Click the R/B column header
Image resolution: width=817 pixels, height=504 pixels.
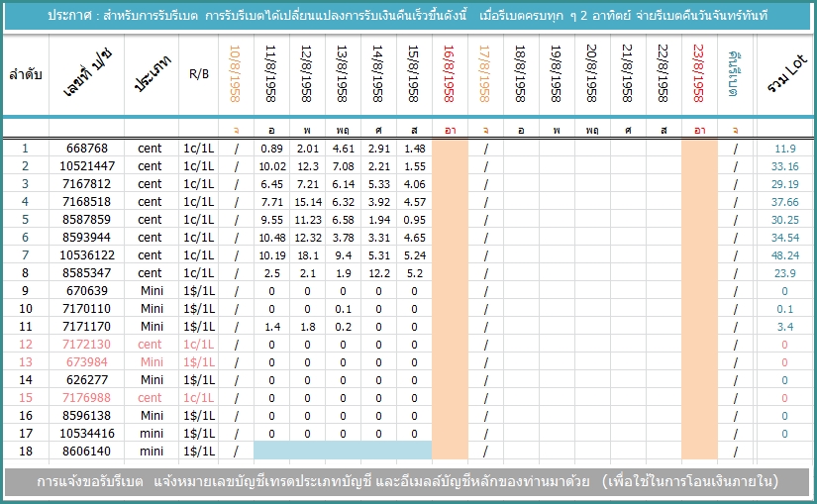[198, 74]
